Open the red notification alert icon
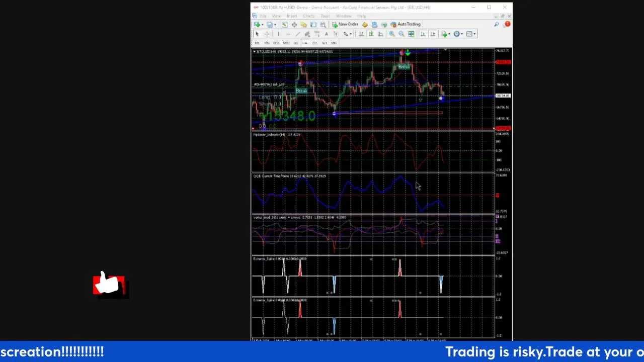 coord(508,24)
